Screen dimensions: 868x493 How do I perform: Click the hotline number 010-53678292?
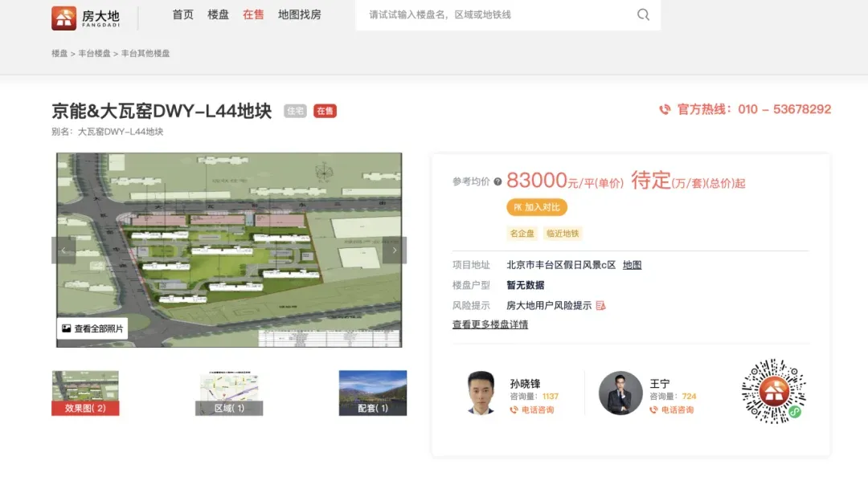(x=784, y=109)
